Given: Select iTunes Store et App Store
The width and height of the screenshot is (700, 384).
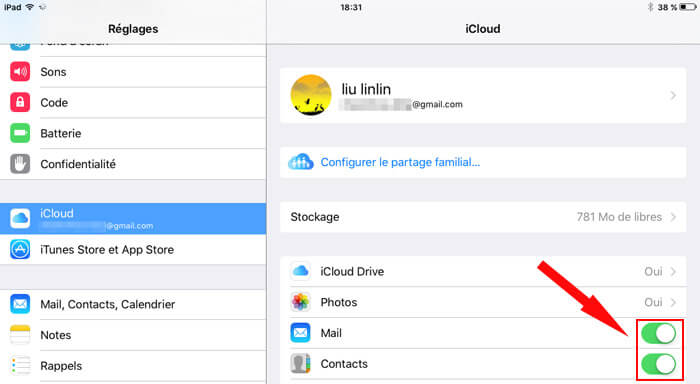Looking at the screenshot, I should [x=133, y=250].
